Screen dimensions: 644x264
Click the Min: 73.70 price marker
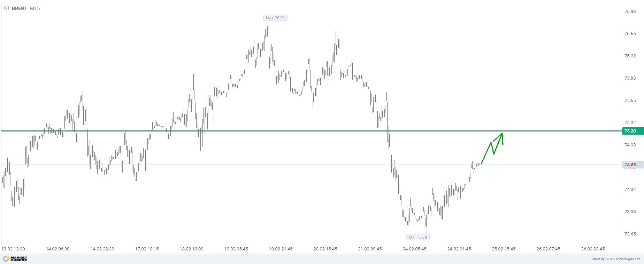coord(418,237)
